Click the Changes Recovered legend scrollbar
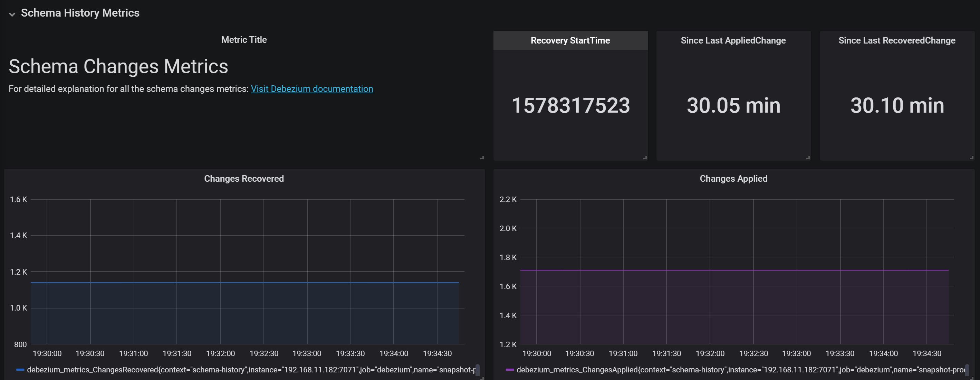 tap(478, 370)
